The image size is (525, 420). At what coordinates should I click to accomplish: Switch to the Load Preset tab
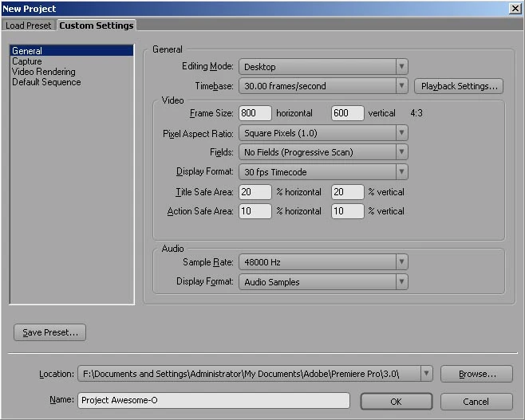(29, 26)
